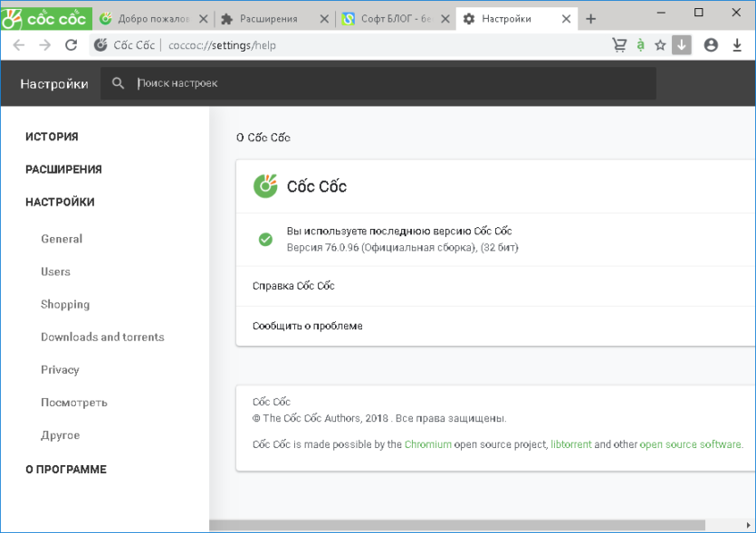Click the address bar URL coccoc://settings/help
This screenshot has width=756, height=533.
pos(222,45)
